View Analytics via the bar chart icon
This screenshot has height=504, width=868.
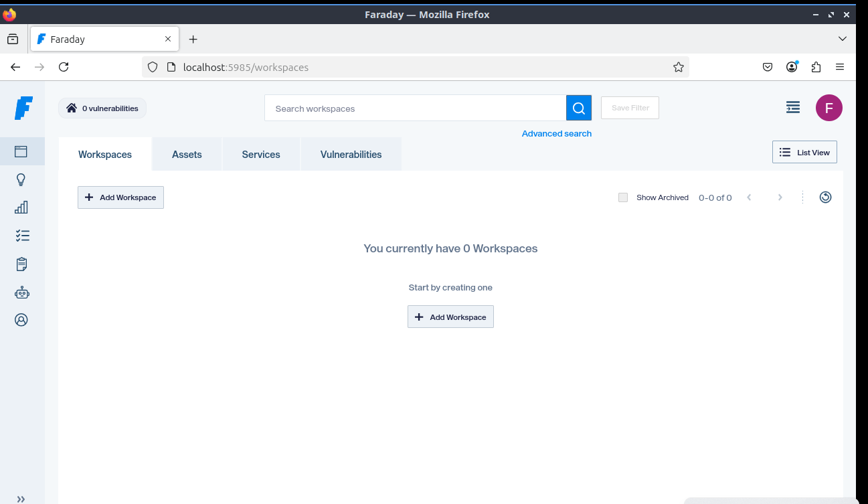tap(21, 207)
